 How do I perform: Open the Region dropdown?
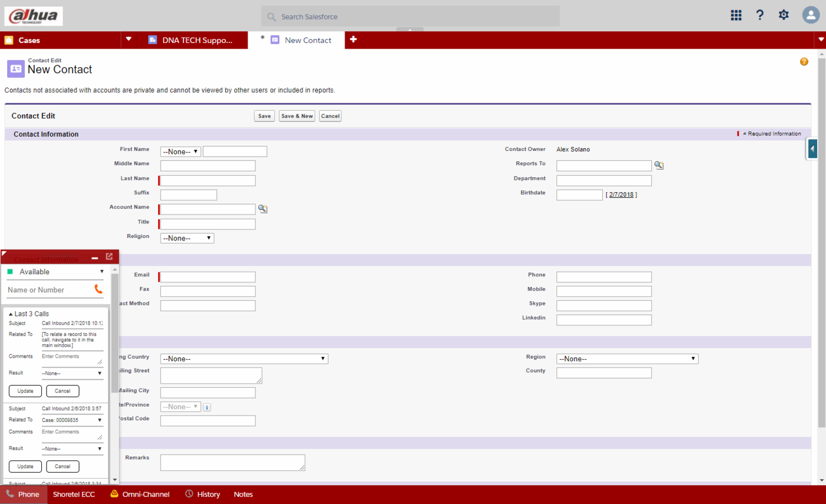(x=627, y=359)
